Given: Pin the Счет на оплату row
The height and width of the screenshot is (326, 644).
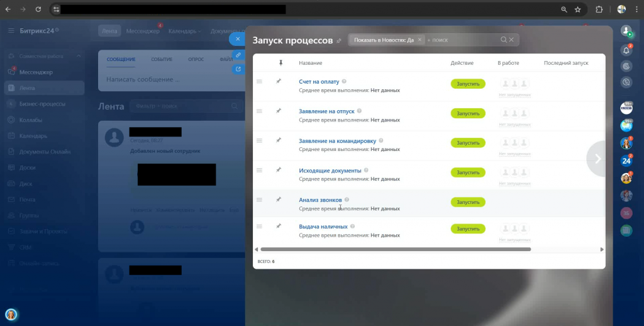Looking at the screenshot, I should [x=279, y=81].
